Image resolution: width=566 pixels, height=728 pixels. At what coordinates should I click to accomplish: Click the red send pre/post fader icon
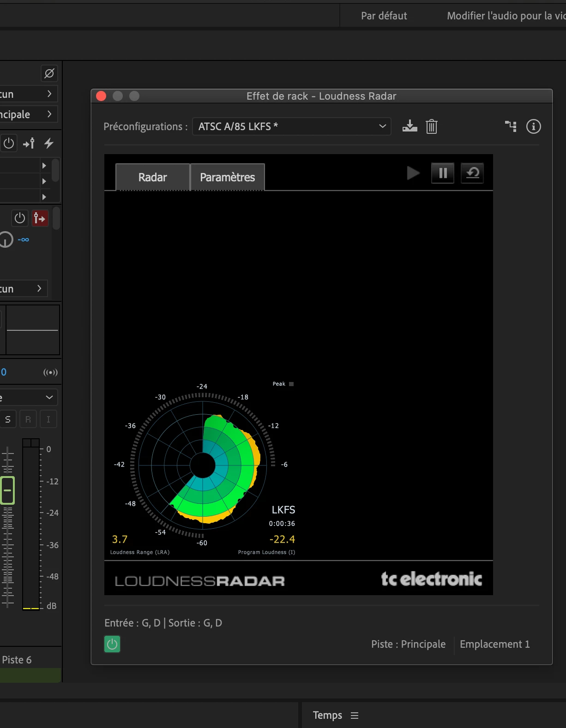click(x=40, y=218)
